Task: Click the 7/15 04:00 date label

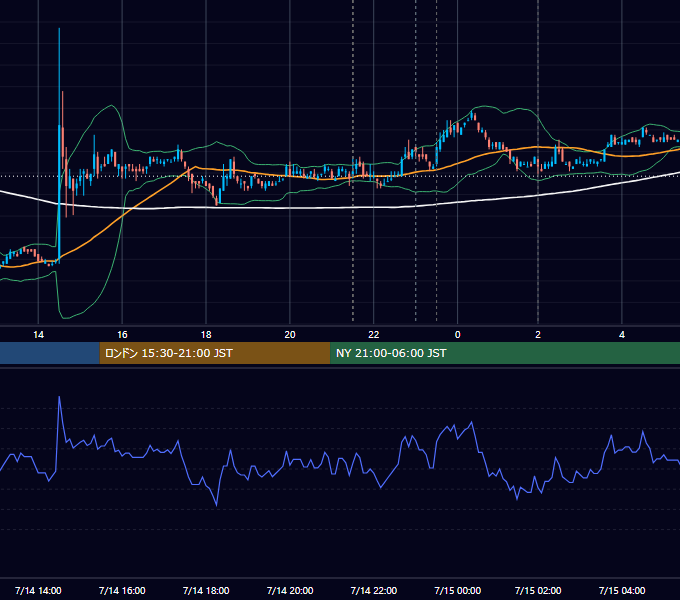Action: [622, 590]
